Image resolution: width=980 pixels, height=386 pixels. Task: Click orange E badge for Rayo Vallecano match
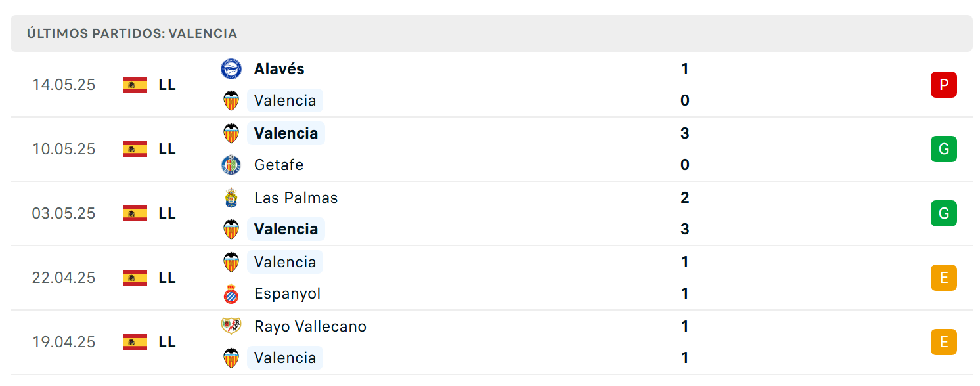click(944, 342)
